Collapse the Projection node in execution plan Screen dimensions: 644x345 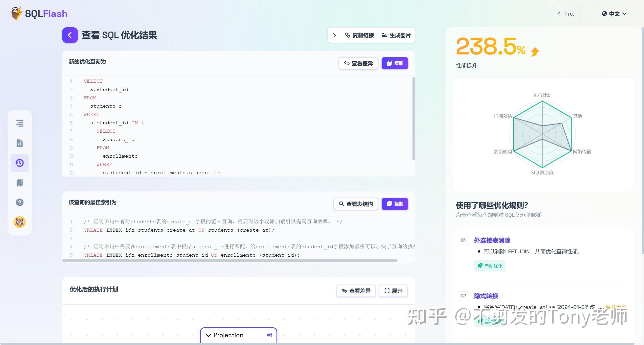[x=208, y=335]
